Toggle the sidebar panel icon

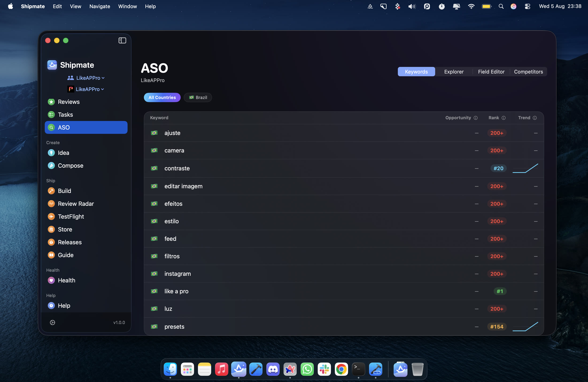click(x=122, y=40)
